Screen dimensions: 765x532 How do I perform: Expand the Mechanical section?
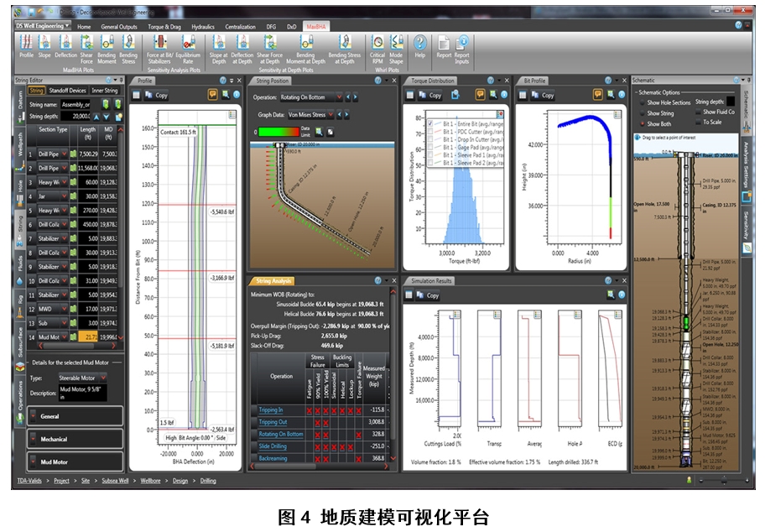point(75,439)
